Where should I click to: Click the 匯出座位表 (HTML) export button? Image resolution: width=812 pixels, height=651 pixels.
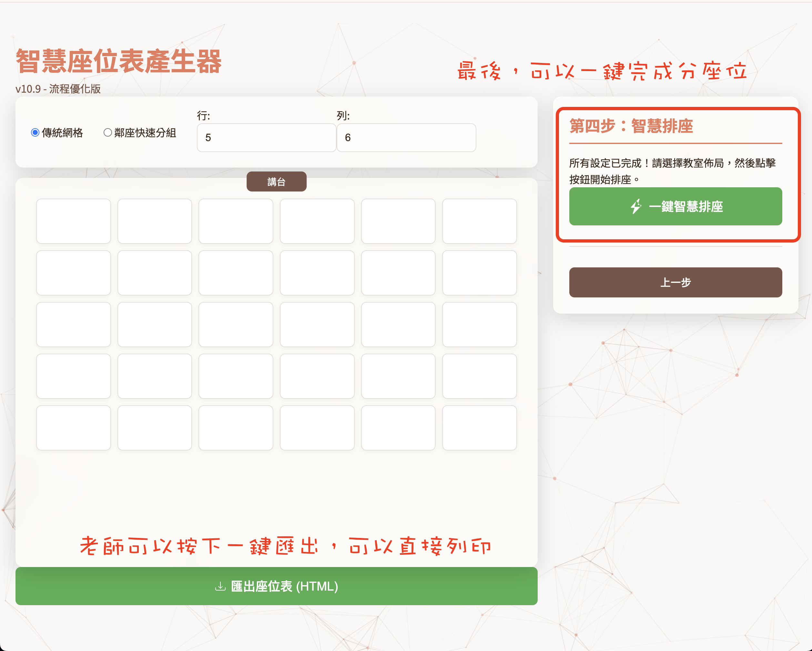coord(277,586)
